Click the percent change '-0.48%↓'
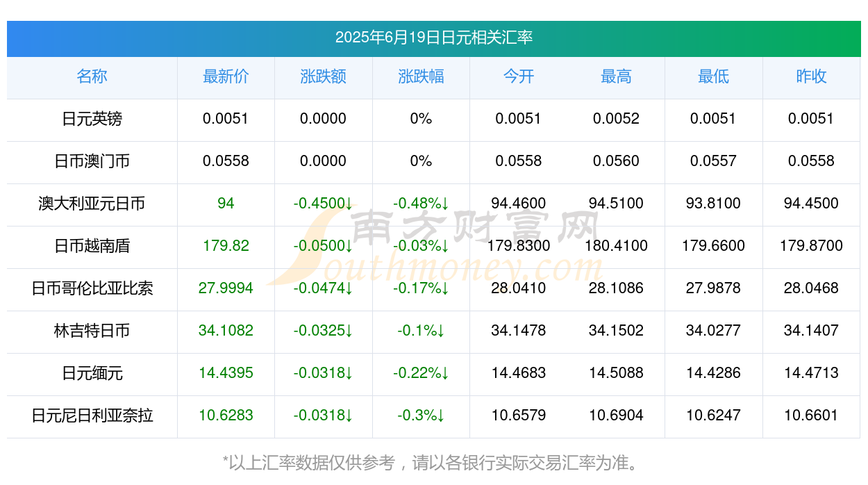 421,204
